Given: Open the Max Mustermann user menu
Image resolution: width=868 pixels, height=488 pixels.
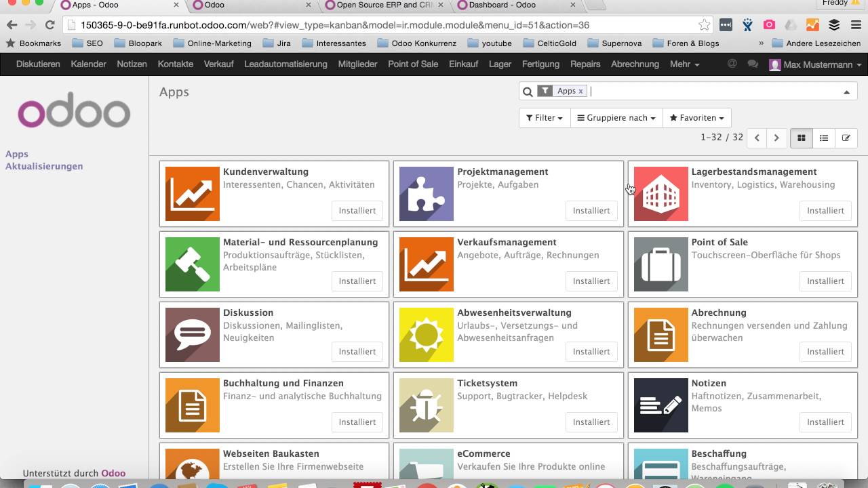Looking at the screenshot, I should click(x=816, y=64).
